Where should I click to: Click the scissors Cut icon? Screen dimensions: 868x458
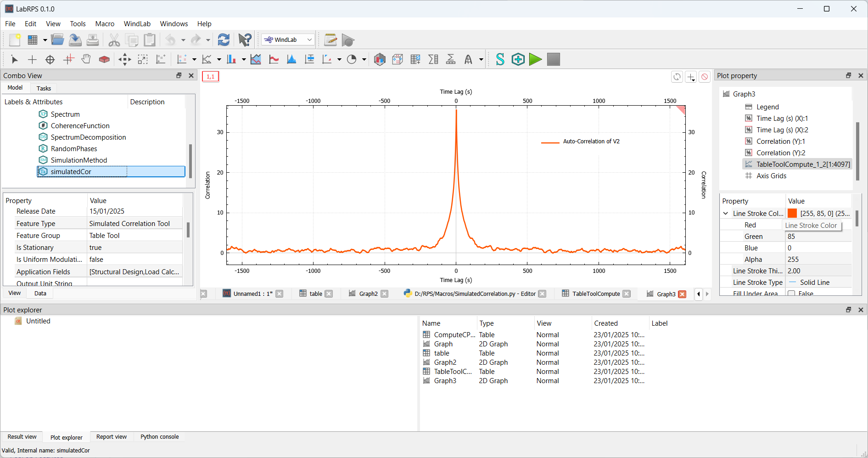(x=114, y=40)
